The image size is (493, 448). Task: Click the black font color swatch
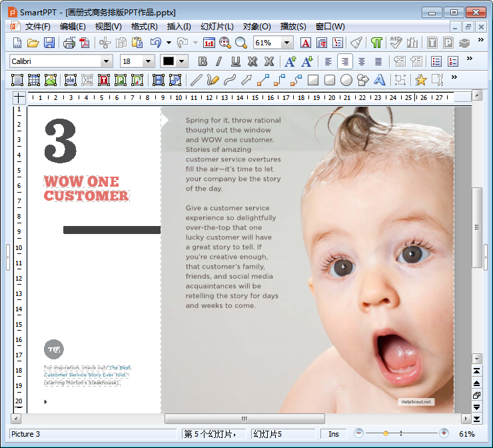[x=168, y=61]
